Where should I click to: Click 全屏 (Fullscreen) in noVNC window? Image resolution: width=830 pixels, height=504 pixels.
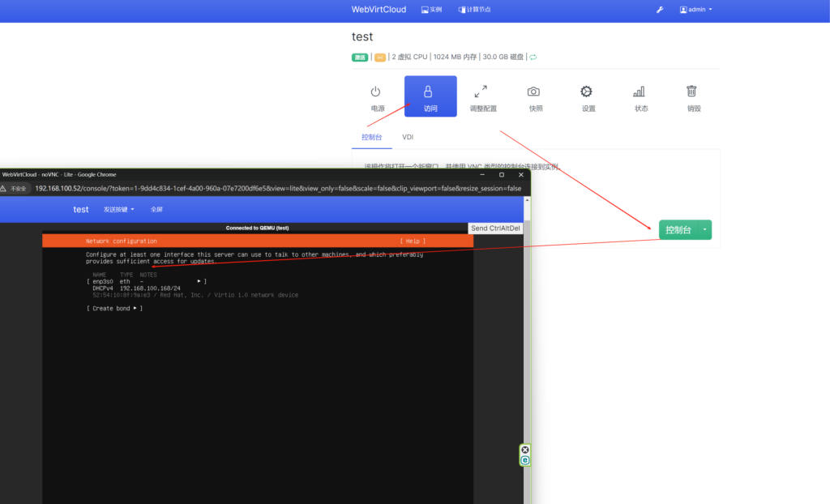[156, 209]
